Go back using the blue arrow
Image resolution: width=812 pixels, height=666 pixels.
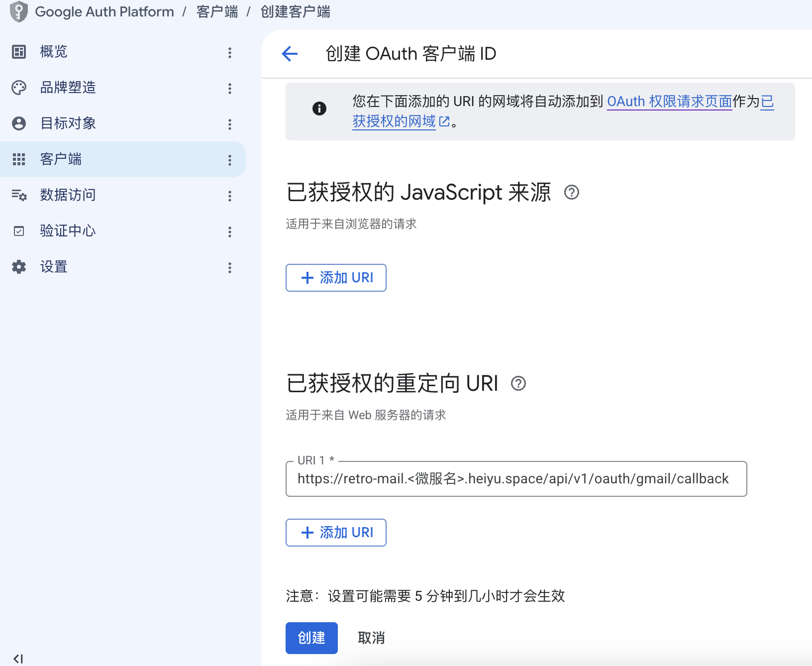pos(290,54)
